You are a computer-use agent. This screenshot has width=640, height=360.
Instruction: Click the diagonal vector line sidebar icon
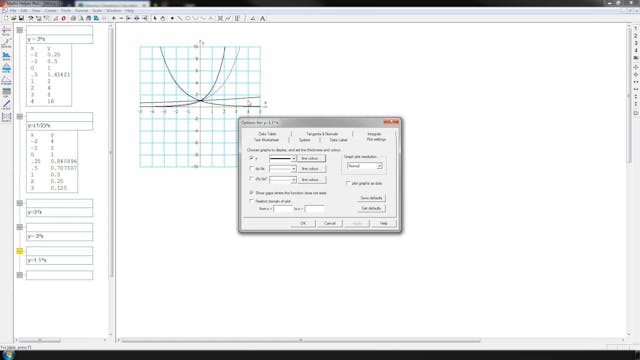[x=6, y=105]
